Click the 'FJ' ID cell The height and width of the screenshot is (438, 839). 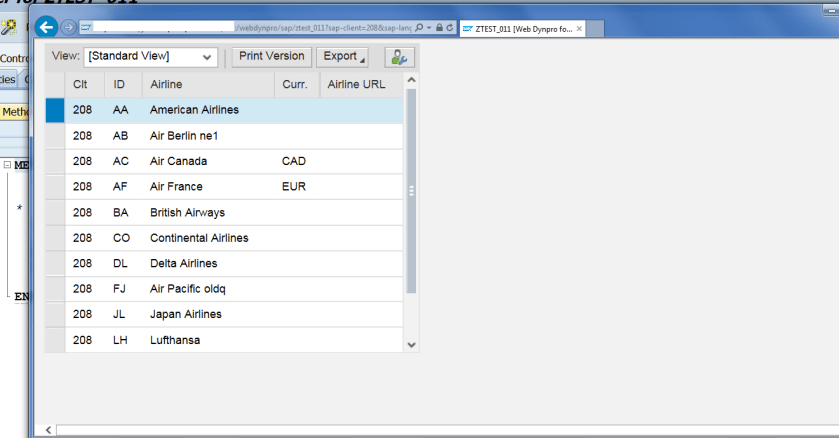(x=124, y=289)
